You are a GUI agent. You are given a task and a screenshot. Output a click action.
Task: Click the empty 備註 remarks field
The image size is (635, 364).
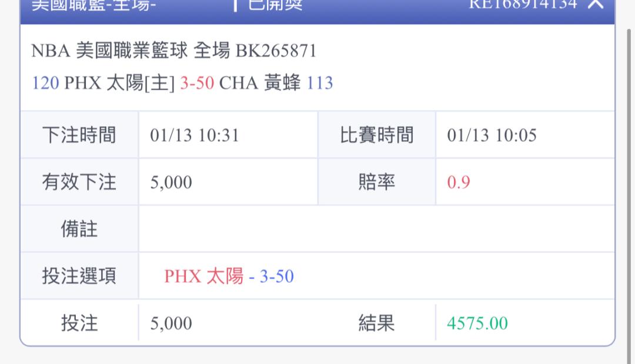point(376,229)
